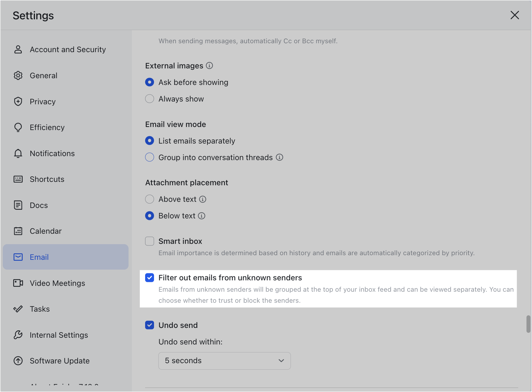Open the info tooltip for Below text
Image resolution: width=532 pixels, height=392 pixels.
[202, 216]
